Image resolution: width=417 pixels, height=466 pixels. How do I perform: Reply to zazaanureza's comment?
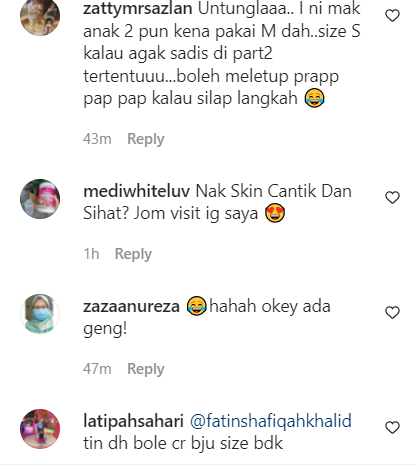click(x=146, y=369)
